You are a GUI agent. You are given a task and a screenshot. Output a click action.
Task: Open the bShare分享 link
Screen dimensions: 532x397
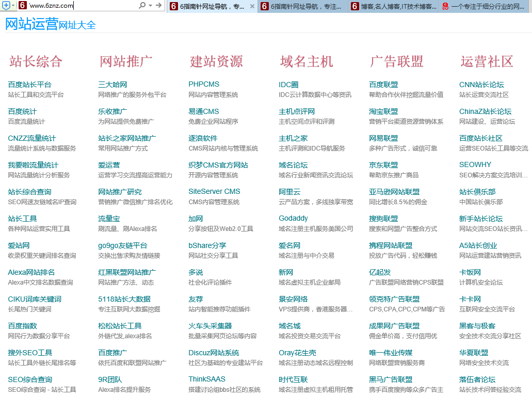pos(207,245)
